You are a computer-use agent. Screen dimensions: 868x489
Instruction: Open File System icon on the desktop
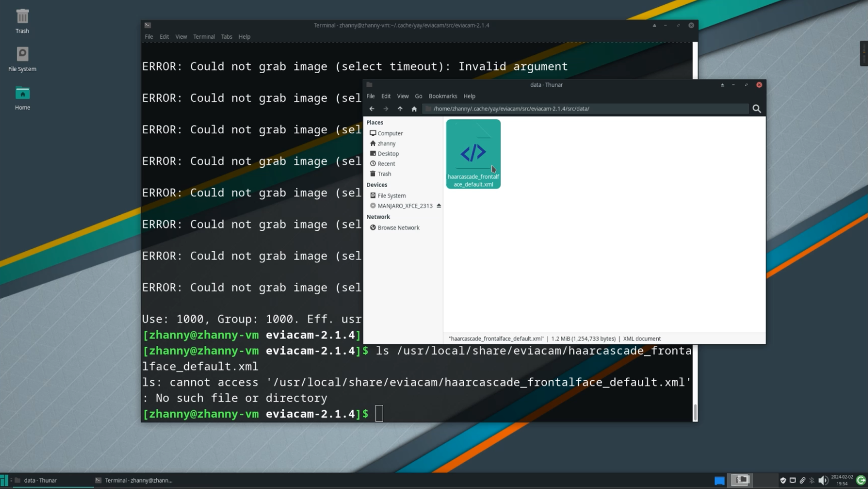coord(22,59)
